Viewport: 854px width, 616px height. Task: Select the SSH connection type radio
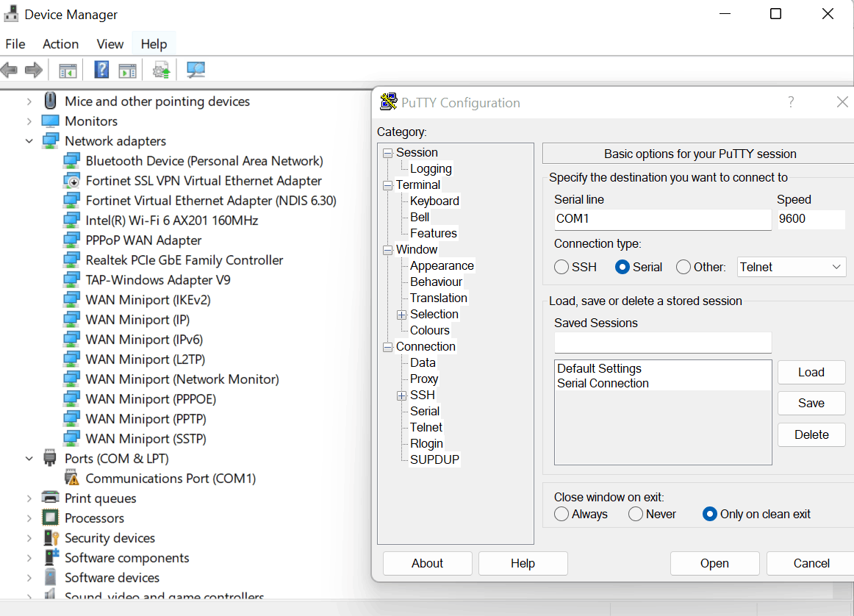click(x=561, y=267)
